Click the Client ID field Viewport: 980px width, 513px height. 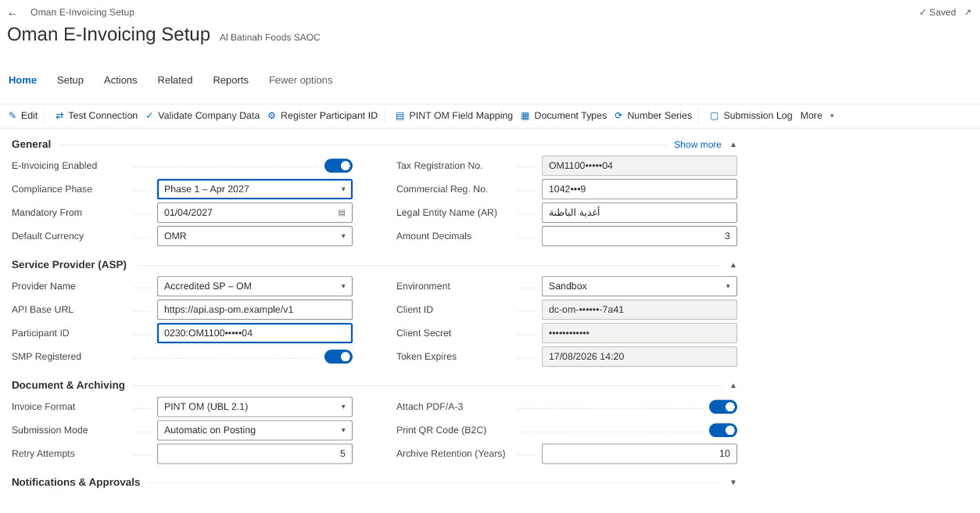tap(639, 310)
